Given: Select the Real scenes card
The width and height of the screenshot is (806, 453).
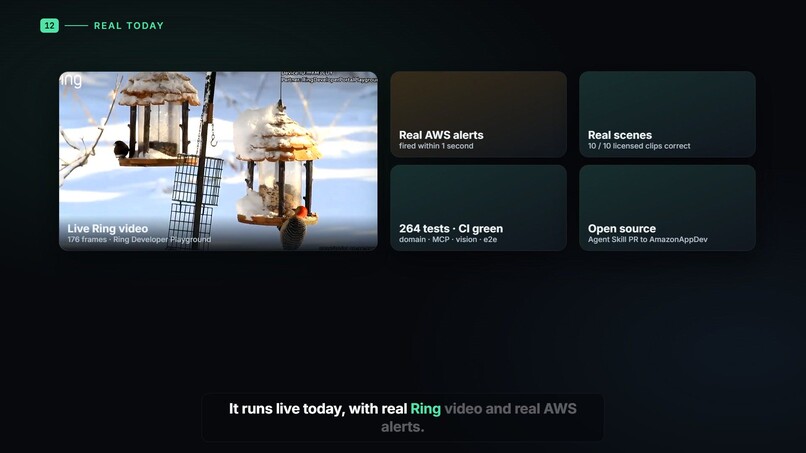Looking at the screenshot, I should point(667,114).
